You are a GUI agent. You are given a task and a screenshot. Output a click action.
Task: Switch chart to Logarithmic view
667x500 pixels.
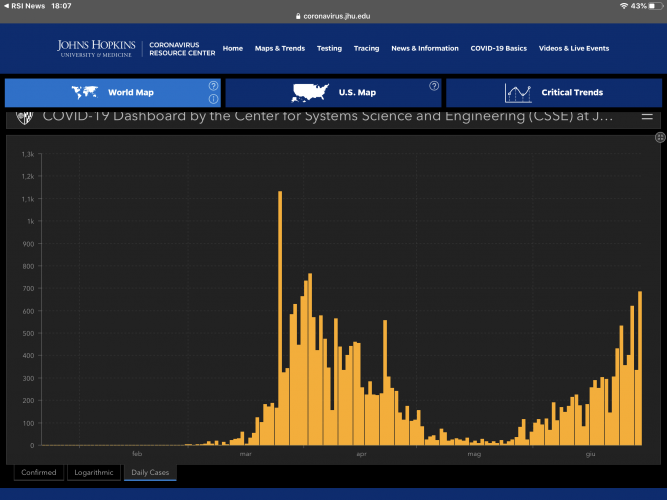pos(95,472)
